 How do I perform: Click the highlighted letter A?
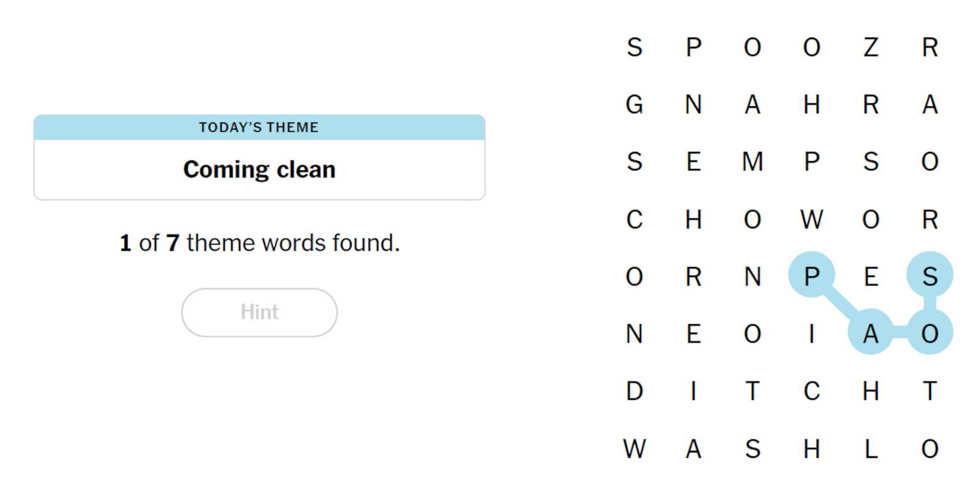click(x=871, y=334)
